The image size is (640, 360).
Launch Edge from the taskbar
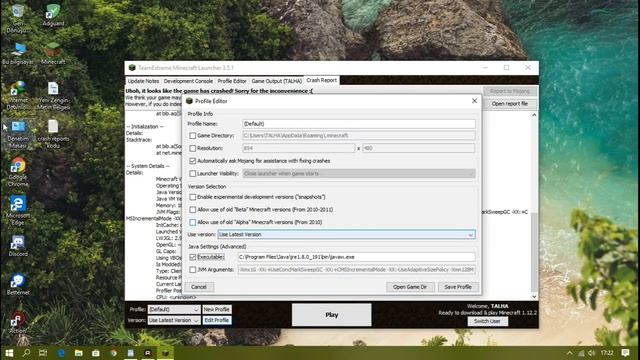click(61, 353)
